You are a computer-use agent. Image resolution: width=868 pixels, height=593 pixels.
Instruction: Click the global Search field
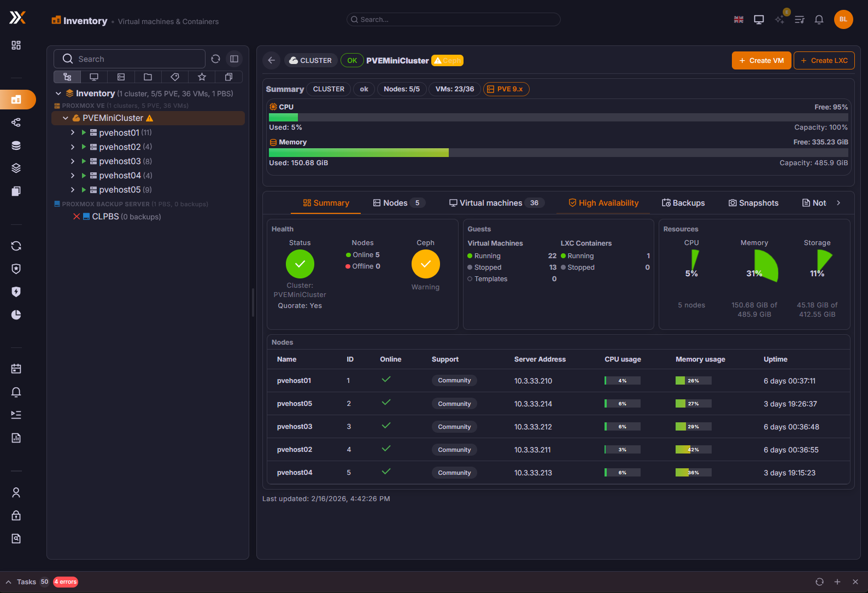(x=454, y=20)
